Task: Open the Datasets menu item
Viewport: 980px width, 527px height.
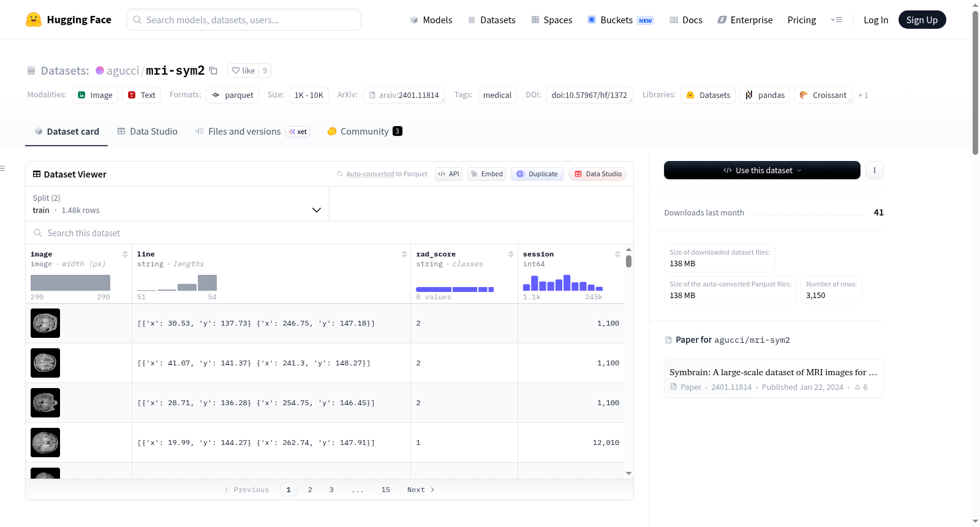Action: pyautogui.click(x=491, y=20)
